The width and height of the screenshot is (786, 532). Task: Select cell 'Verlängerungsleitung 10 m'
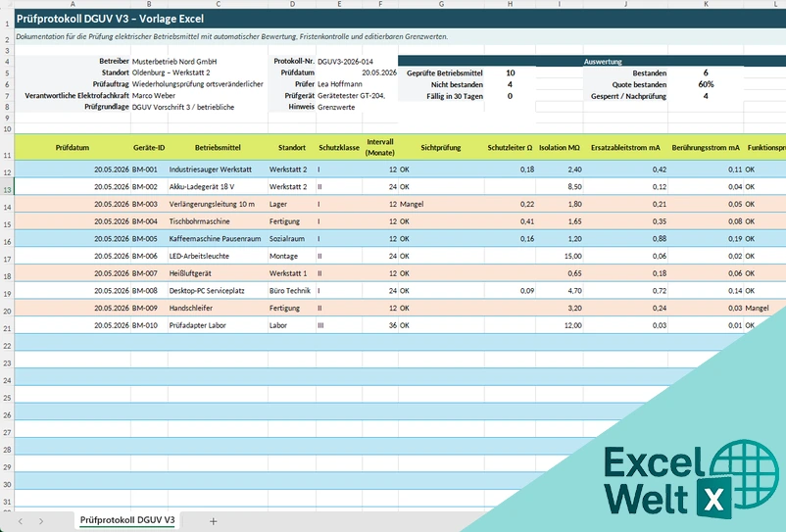point(218,204)
